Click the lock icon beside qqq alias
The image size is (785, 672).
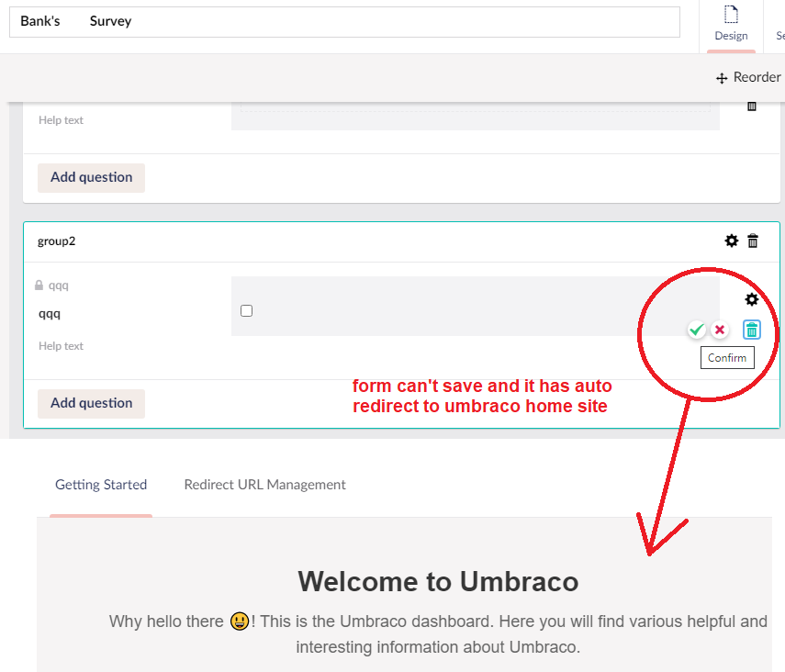[39, 286]
